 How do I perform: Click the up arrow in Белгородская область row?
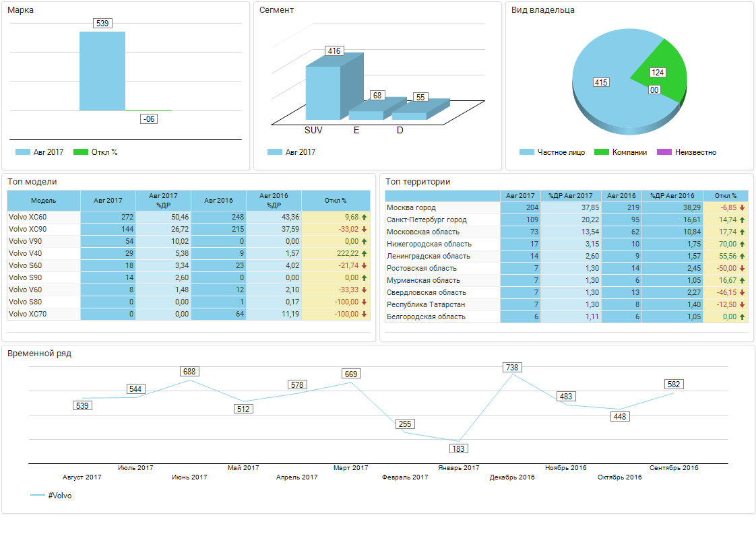pyautogui.click(x=742, y=316)
